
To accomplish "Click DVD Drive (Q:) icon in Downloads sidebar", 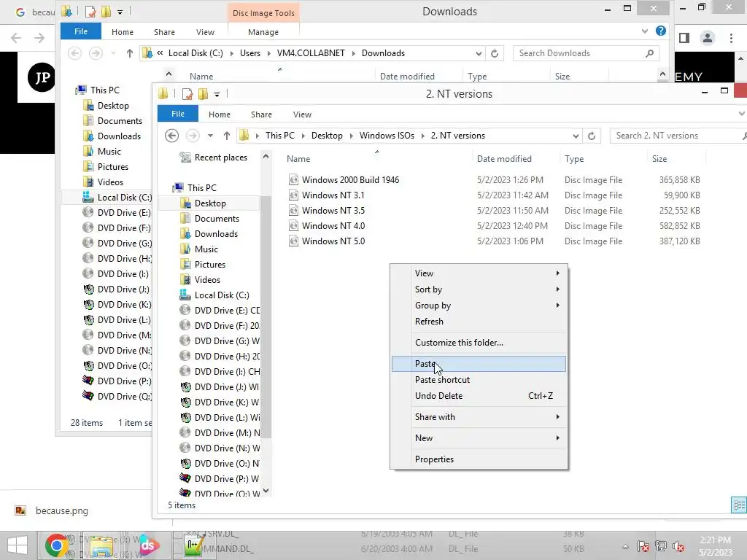I will click(x=88, y=395).
